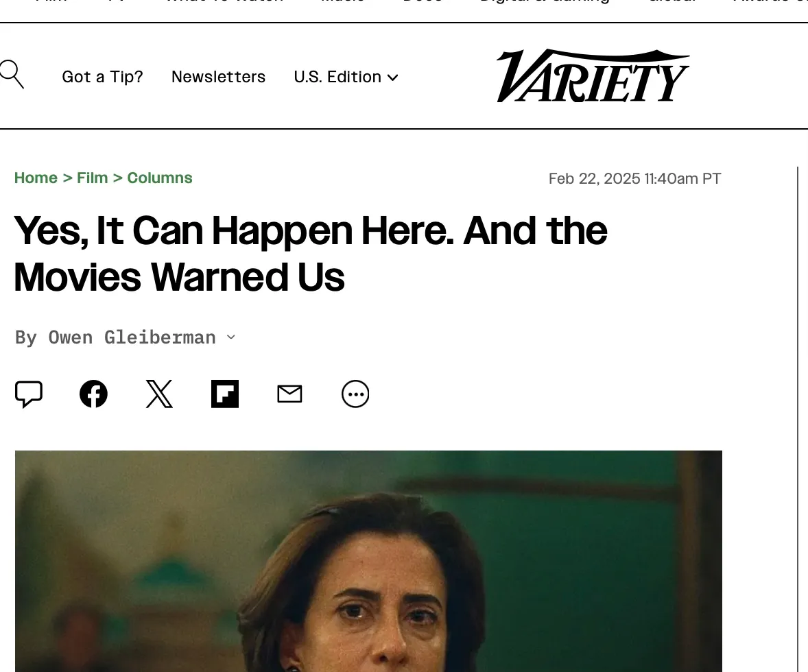Click the article headline text
This screenshot has width=808, height=672.
pyautogui.click(x=311, y=254)
